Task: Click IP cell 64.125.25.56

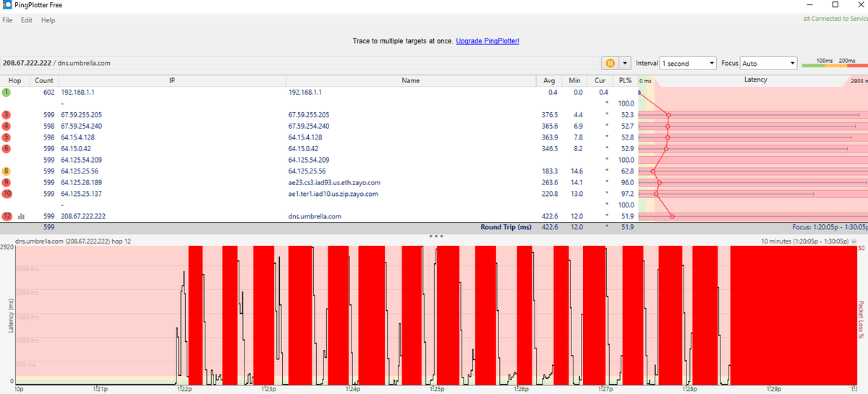Action: (80, 171)
